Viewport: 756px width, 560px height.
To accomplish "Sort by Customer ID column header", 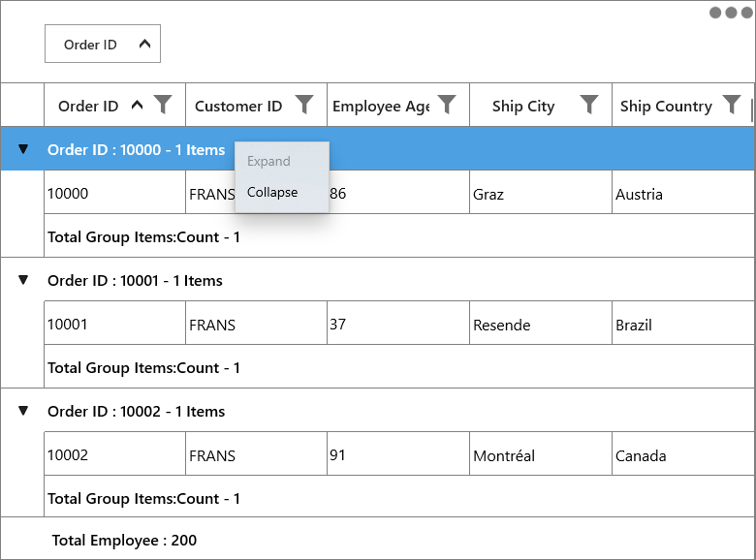I will pos(238,106).
